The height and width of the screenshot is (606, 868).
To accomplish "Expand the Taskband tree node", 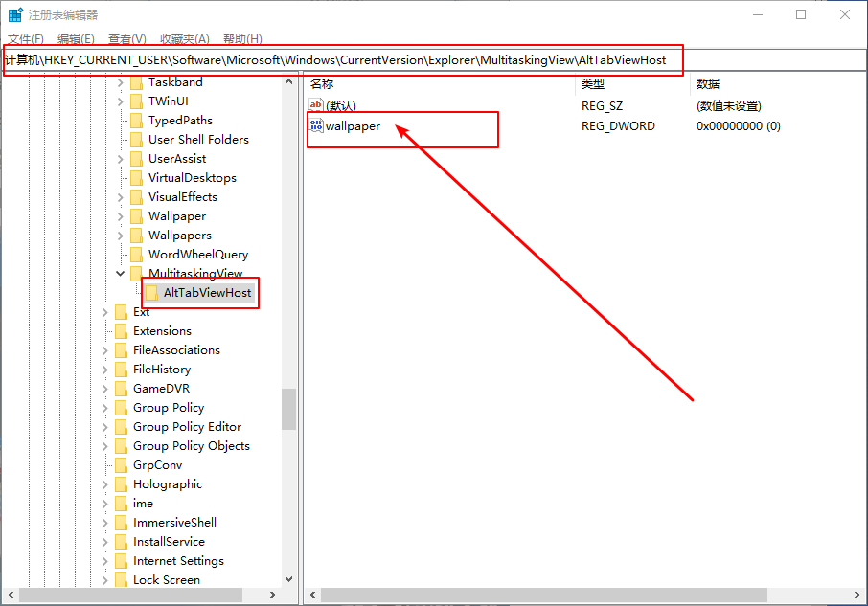I will [121, 82].
